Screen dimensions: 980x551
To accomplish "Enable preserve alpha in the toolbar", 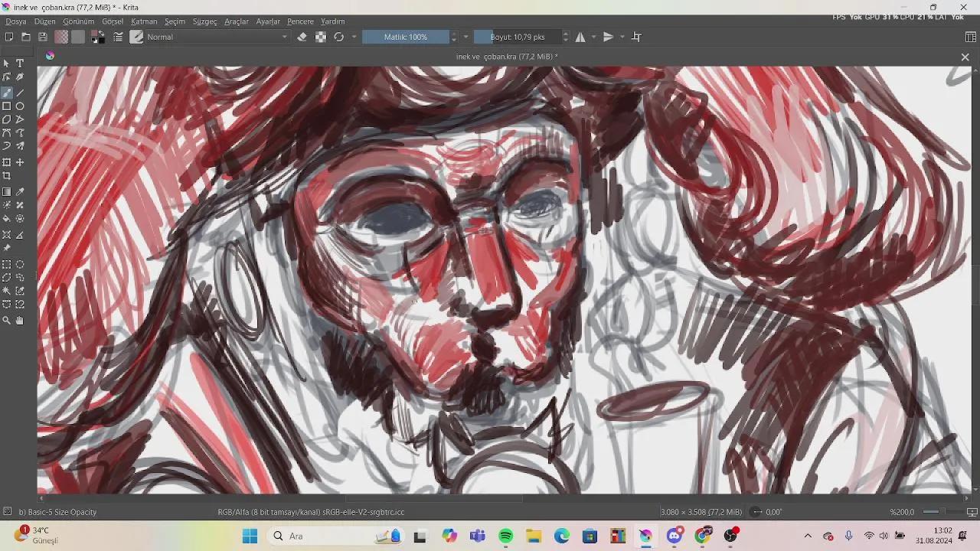I will (x=321, y=36).
